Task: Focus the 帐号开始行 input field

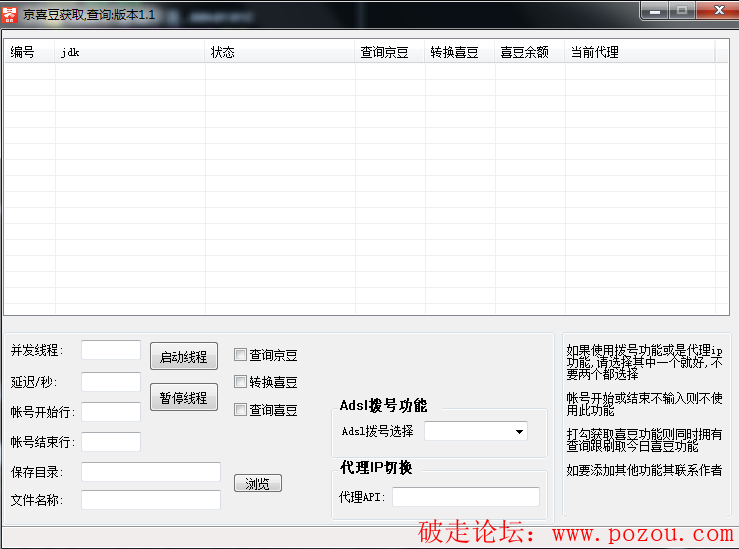Action: coord(111,412)
